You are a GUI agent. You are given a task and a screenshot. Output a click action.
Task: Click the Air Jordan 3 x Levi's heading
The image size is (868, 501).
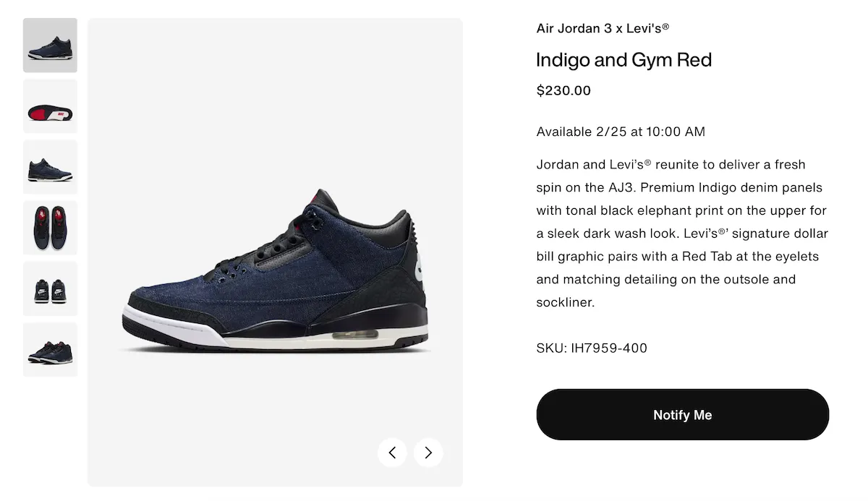pos(603,28)
